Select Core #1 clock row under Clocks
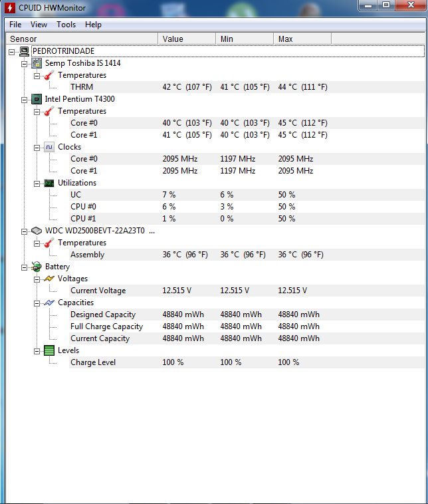 pos(247,171)
